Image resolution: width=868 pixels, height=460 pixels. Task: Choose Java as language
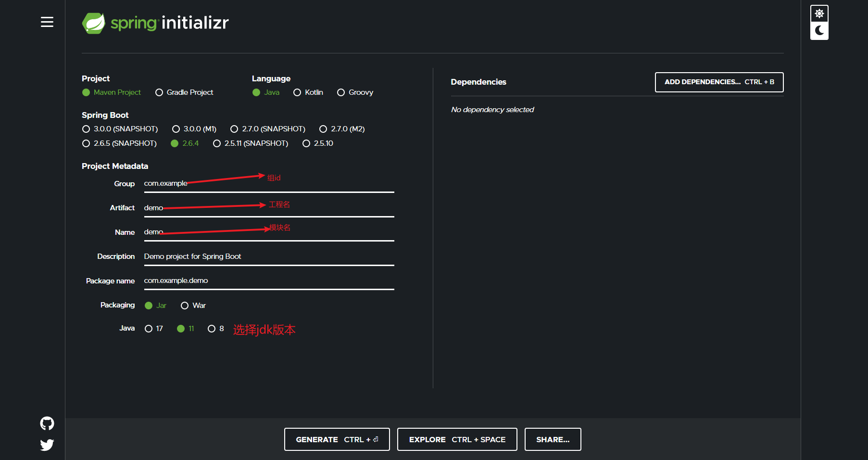point(266,92)
